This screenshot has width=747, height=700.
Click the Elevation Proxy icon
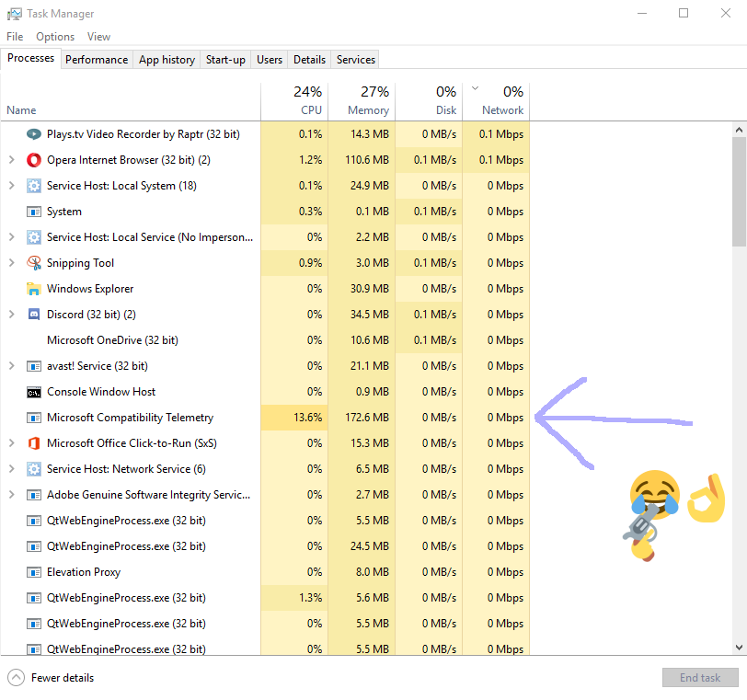[34, 572]
